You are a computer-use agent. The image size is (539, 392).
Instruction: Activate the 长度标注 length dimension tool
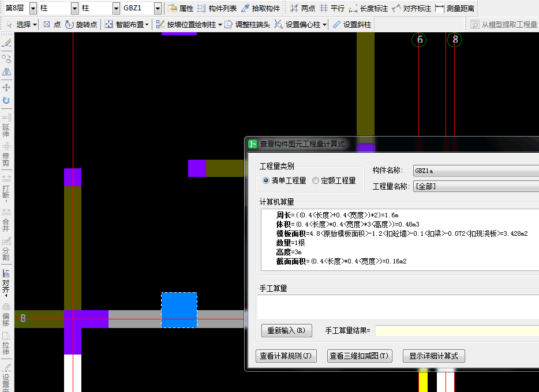click(x=368, y=8)
